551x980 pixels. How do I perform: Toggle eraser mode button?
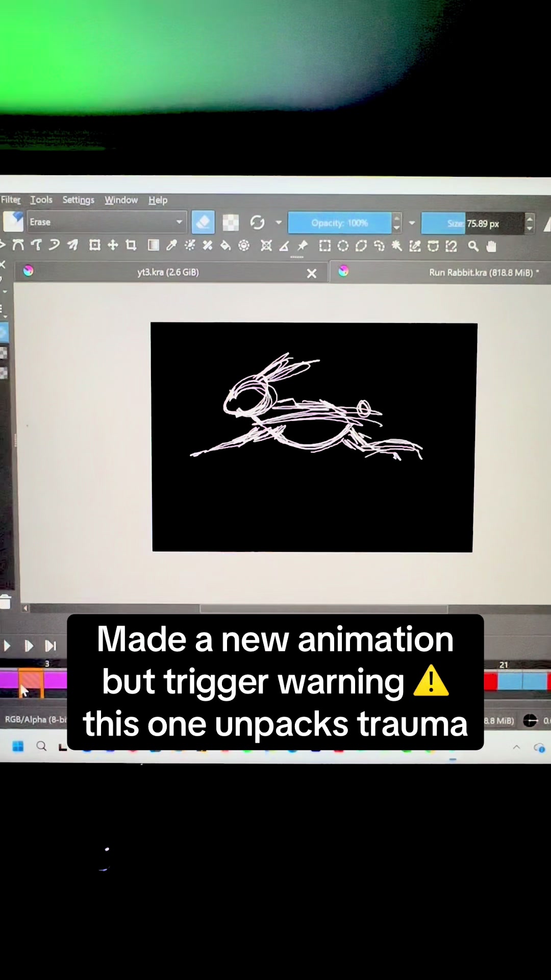pyautogui.click(x=203, y=222)
